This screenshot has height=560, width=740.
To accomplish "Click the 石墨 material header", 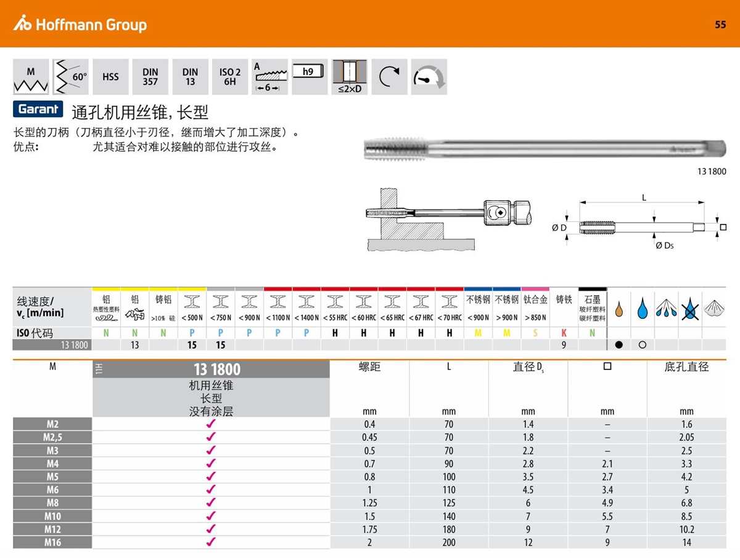I will point(592,299).
